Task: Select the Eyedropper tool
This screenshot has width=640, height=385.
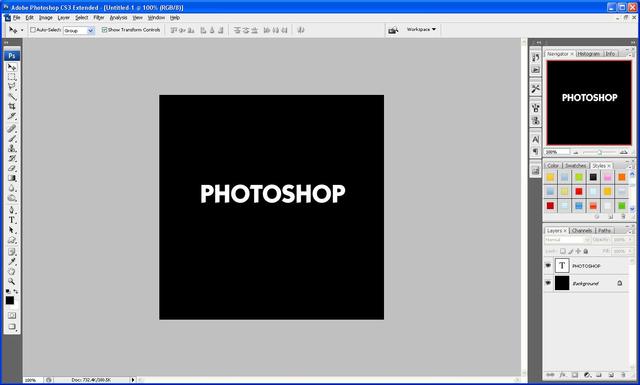Action: tap(12, 262)
